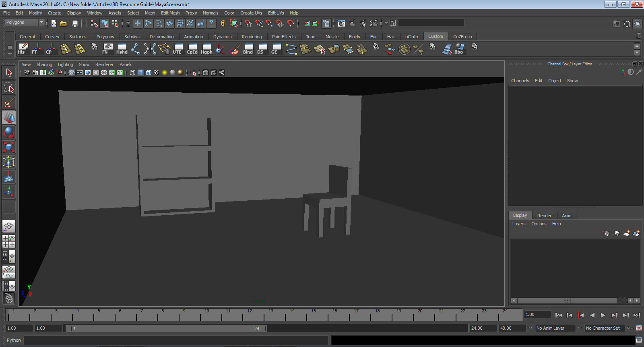Viewport: 644px width, 347px height.
Task: Open the Polygons menu set dropdown
Action: pos(41,23)
